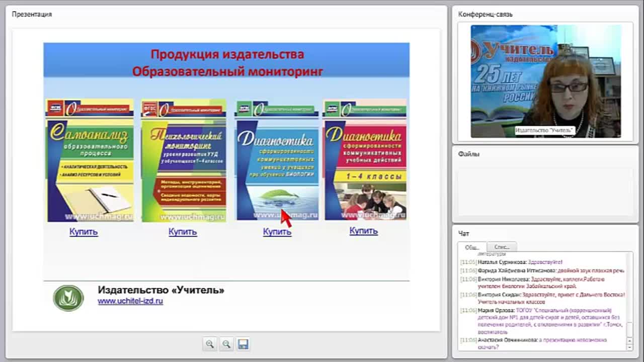Zoom out of the presentation slide
The width and height of the screenshot is (644, 362).
coord(226,344)
